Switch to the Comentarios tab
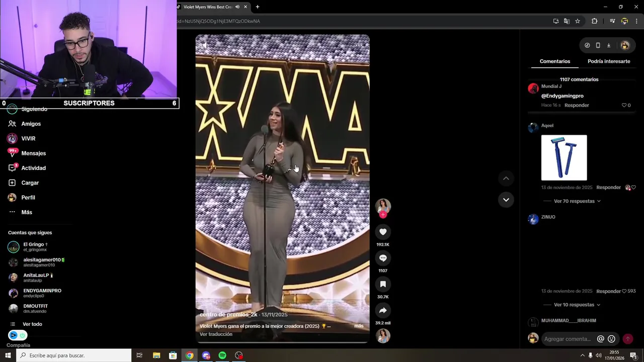The height and width of the screenshot is (362, 644). click(x=555, y=61)
